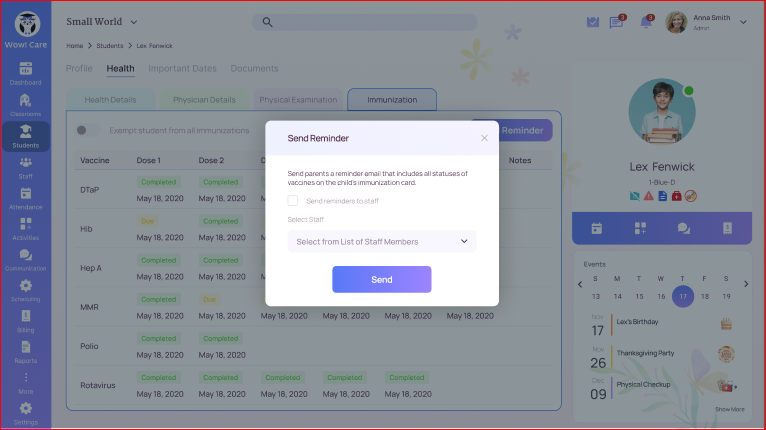This screenshot has width=766, height=430.
Task: Open the Important Dates tab
Action: tap(182, 68)
